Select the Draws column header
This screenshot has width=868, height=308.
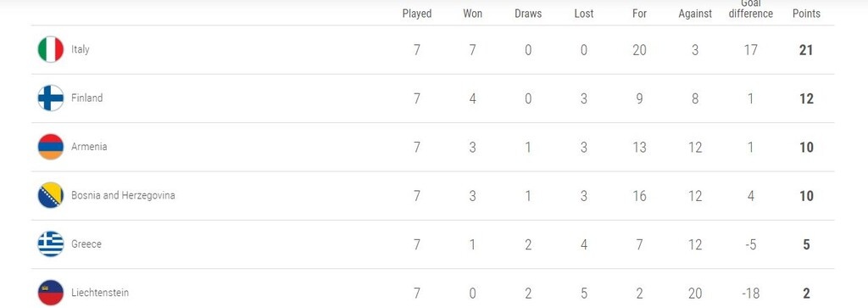[x=527, y=14]
